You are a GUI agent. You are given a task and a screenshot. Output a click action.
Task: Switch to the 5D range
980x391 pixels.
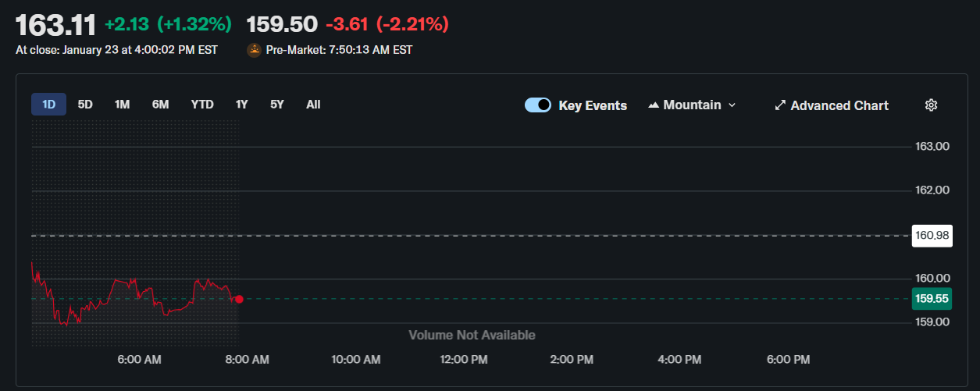(85, 105)
